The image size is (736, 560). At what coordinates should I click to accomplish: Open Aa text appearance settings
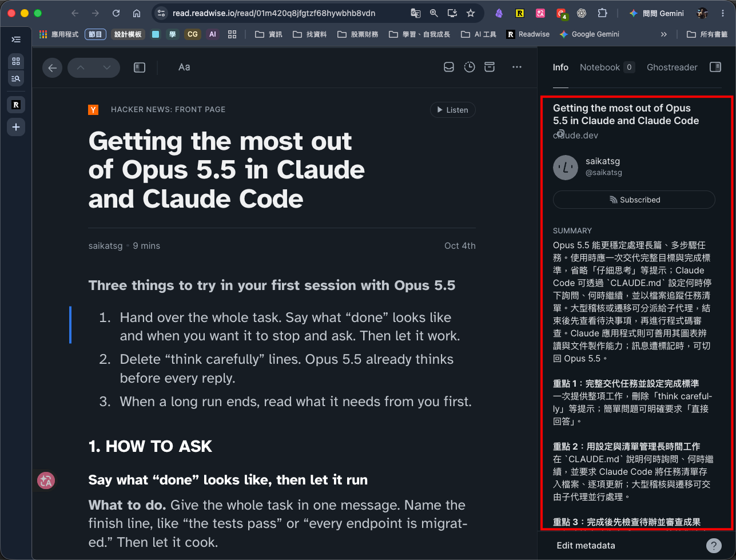click(x=184, y=67)
